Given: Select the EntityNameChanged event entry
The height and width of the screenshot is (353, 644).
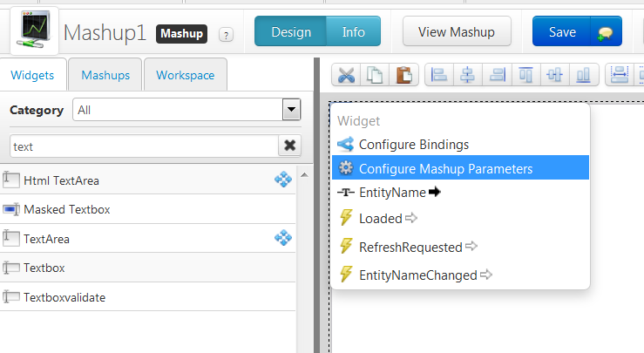Looking at the screenshot, I should [460, 275].
